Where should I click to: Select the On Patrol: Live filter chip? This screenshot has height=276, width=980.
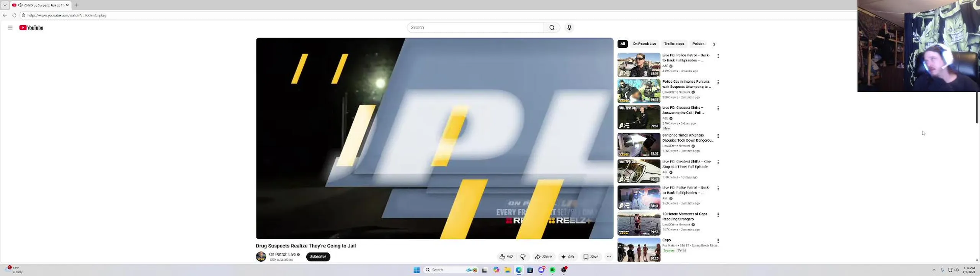pyautogui.click(x=644, y=44)
